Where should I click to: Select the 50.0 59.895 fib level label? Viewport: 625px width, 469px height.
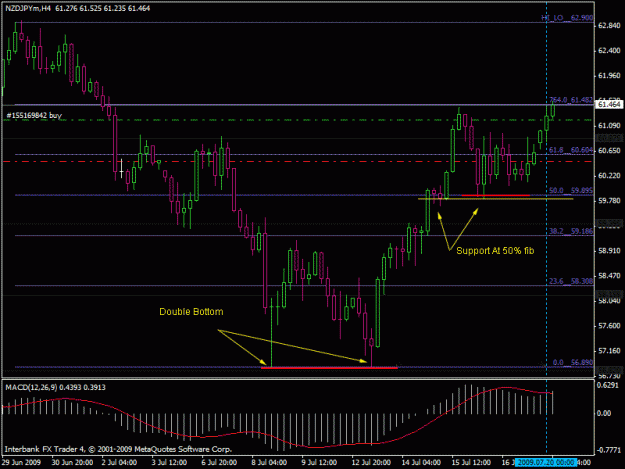click(571, 190)
